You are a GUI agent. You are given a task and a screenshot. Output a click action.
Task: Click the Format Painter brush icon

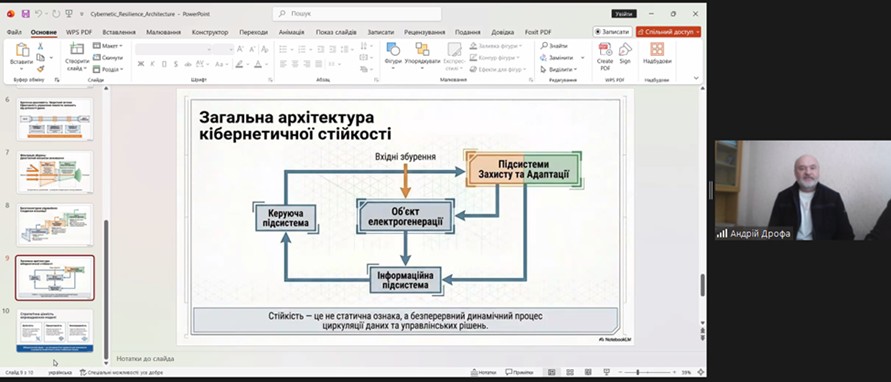coord(40,69)
